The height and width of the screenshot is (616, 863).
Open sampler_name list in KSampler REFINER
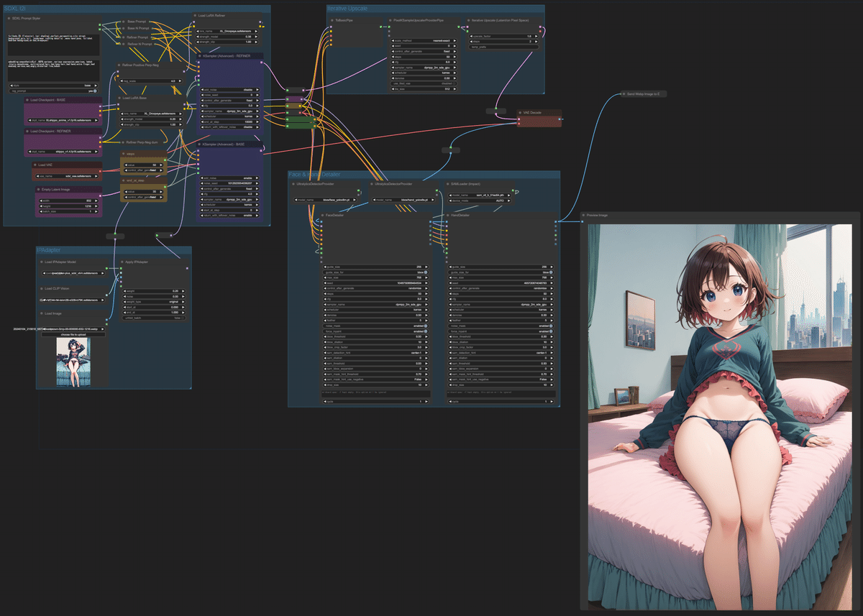point(229,111)
